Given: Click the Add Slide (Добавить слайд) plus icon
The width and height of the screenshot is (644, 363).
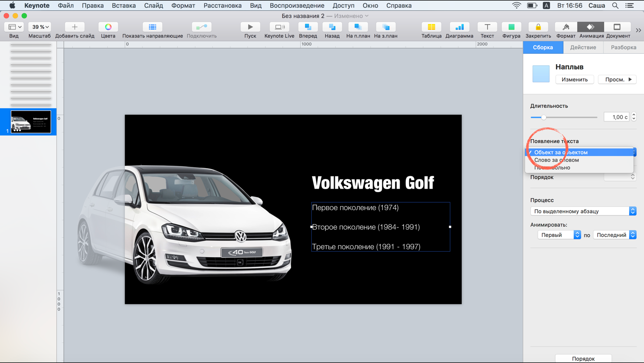Looking at the screenshot, I should coord(75,27).
